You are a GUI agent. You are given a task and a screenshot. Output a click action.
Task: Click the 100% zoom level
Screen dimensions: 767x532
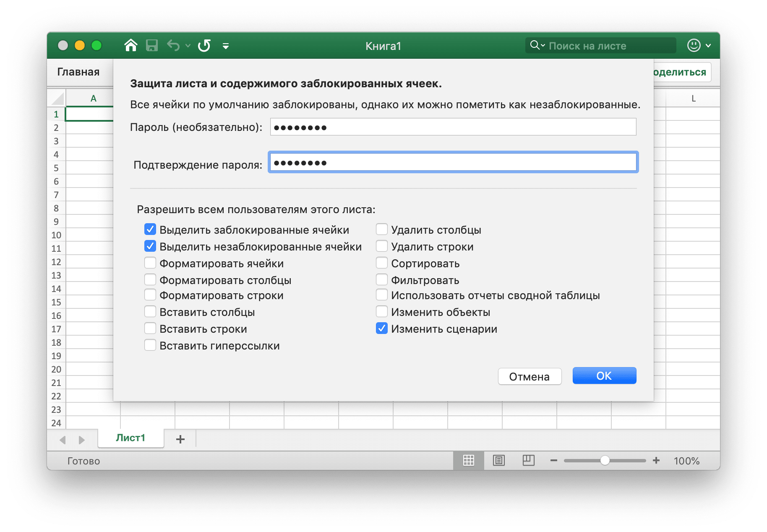(x=686, y=461)
